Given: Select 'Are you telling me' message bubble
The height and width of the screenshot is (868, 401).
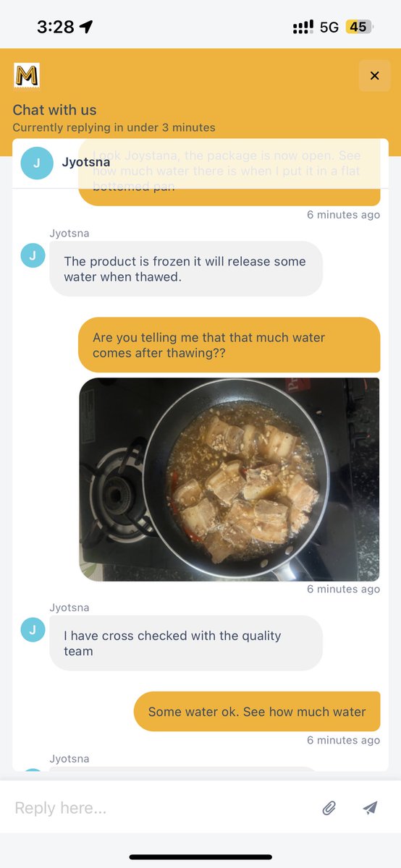Looking at the screenshot, I should click(229, 345).
